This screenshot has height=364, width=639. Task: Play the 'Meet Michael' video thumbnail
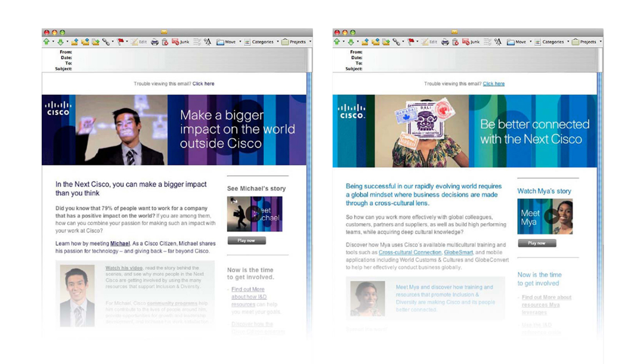coord(255,214)
